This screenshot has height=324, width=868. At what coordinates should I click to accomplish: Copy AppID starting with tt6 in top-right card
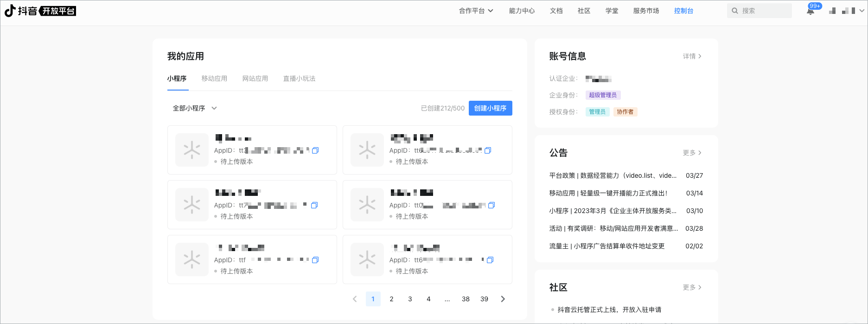[488, 150]
